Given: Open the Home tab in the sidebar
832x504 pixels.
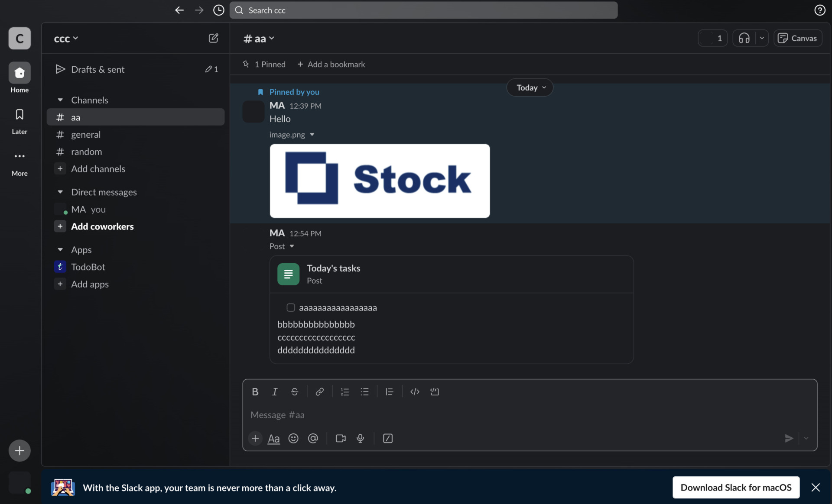Looking at the screenshot, I should tap(19, 78).
